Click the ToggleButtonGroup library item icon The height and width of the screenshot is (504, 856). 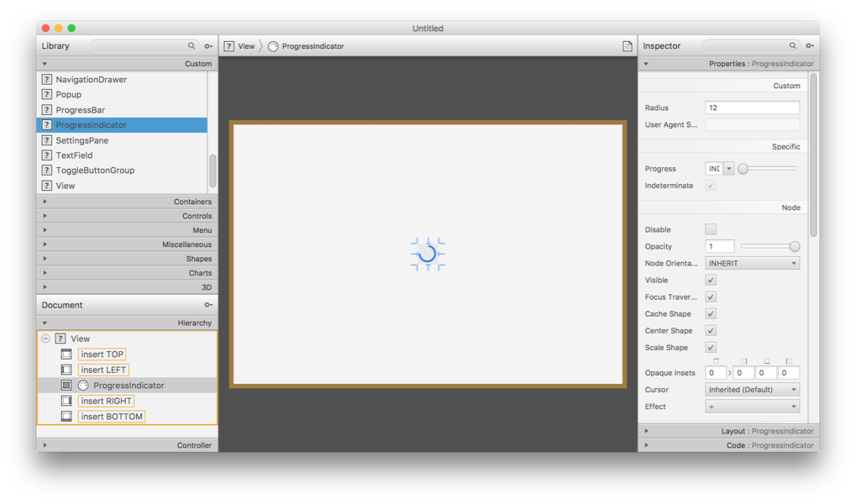tap(47, 171)
